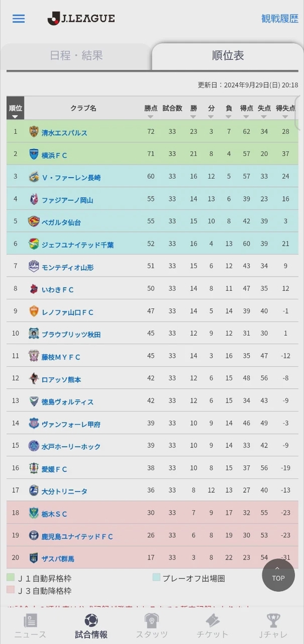The image size is (304, 644).
Task: Sort table by 得失点 column arrow
Action: pyautogui.click(x=286, y=117)
